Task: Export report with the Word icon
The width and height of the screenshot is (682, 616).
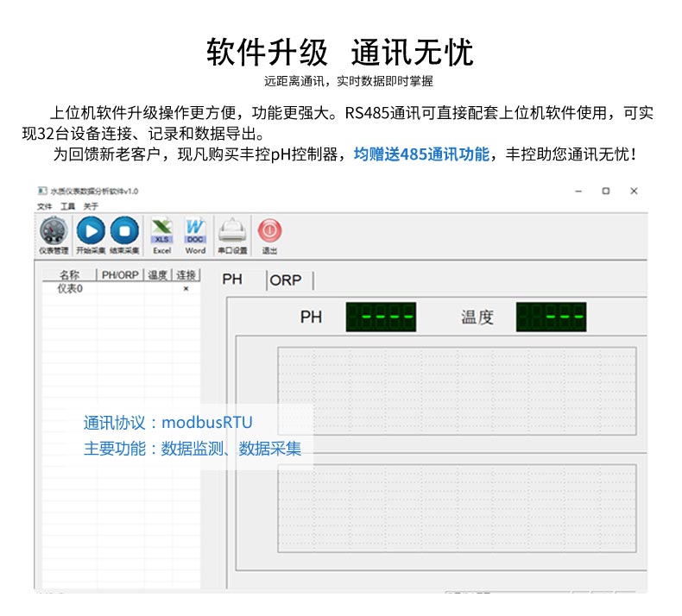Action: [195, 235]
